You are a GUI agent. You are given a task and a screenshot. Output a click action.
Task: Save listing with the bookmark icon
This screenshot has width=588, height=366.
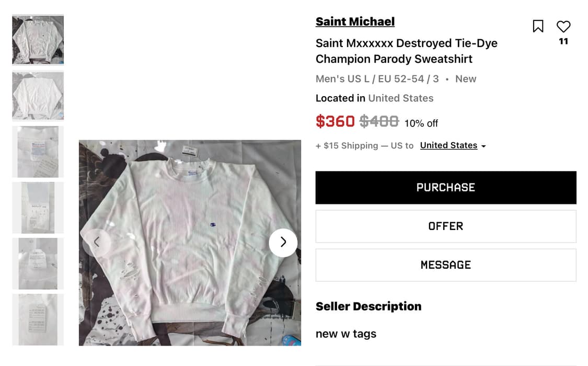click(538, 26)
